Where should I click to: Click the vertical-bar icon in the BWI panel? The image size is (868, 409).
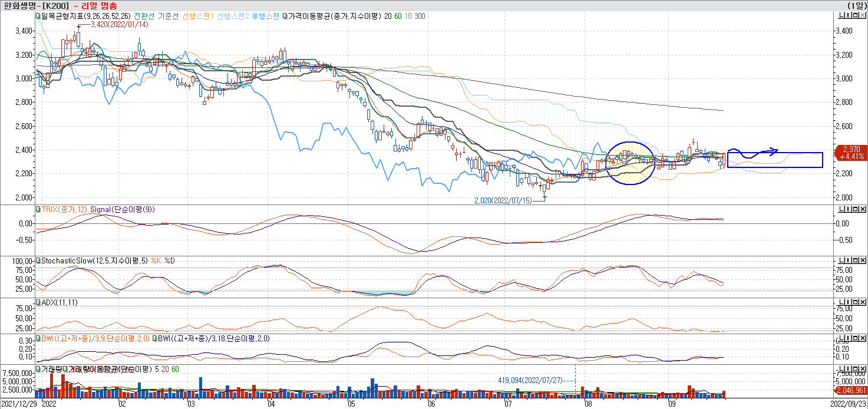tap(849, 339)
